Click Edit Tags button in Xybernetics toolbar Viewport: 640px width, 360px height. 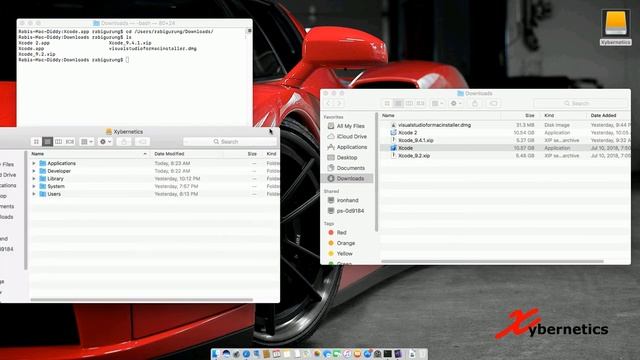[142, 142]
